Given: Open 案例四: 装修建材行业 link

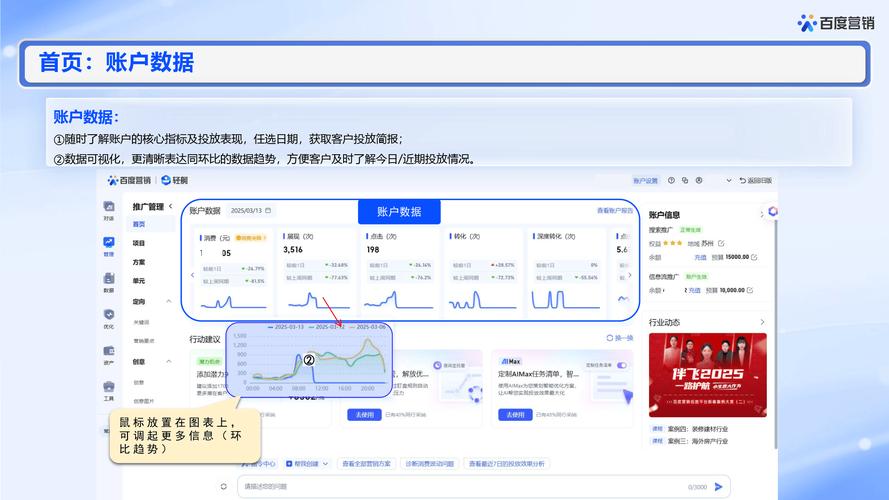Looking at the screenshot, I should coord(697,429).
